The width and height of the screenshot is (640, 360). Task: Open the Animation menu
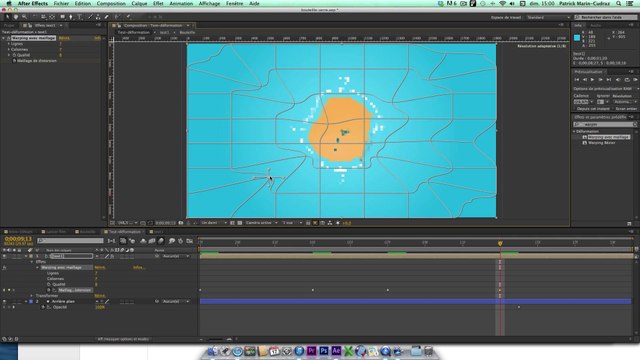181,3
